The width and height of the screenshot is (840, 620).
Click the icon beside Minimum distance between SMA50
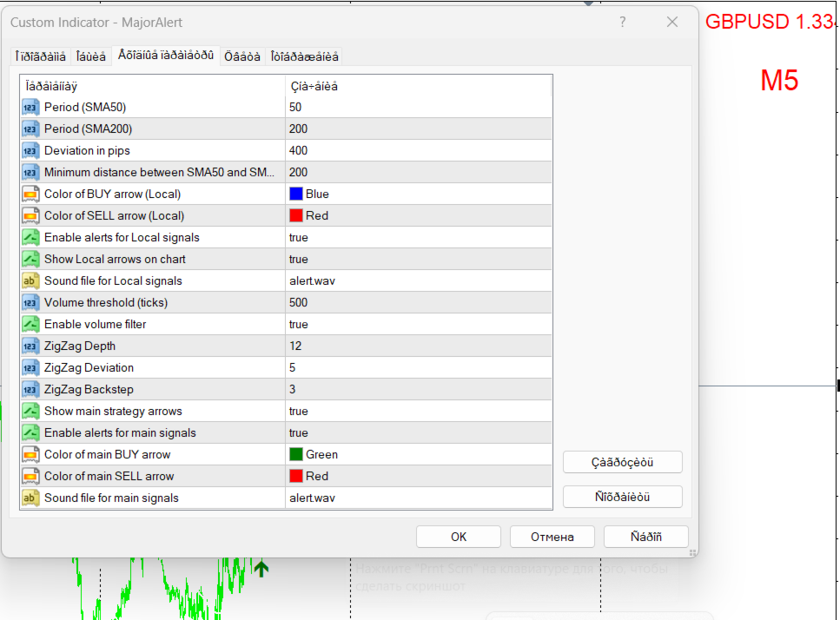(30, 173)
